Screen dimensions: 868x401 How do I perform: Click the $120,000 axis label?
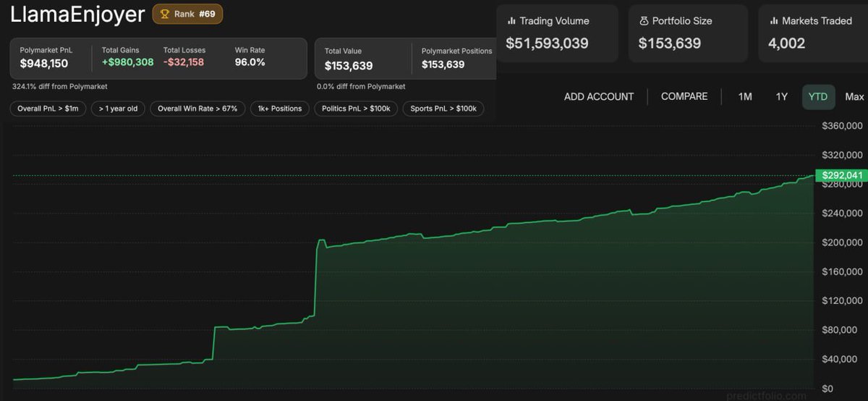pyautogui.click(x=843, y=301)
